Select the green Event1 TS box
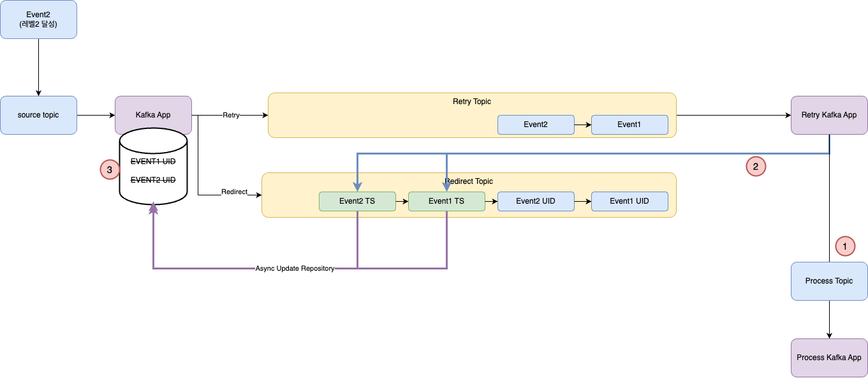This screenshot has height=378, width=868. coord(446,201)
